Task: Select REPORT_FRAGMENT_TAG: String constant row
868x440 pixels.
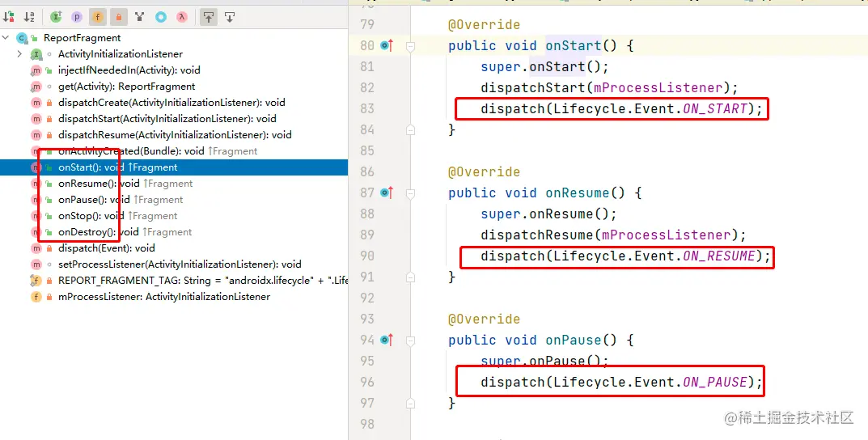Action: (x=203, y=280)
